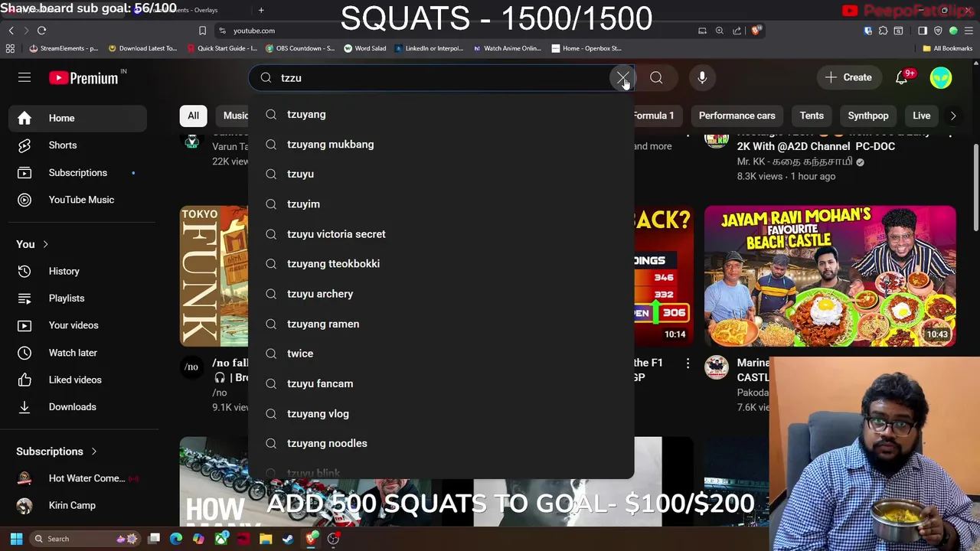The height and width of the screenshot is (551, 980).
Task: Choose the "tzuyang" suggestion
Action: tap(441, 114)
